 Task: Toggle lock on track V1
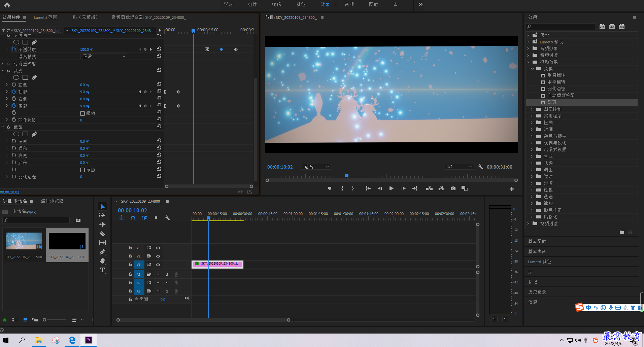pos(130,264)
